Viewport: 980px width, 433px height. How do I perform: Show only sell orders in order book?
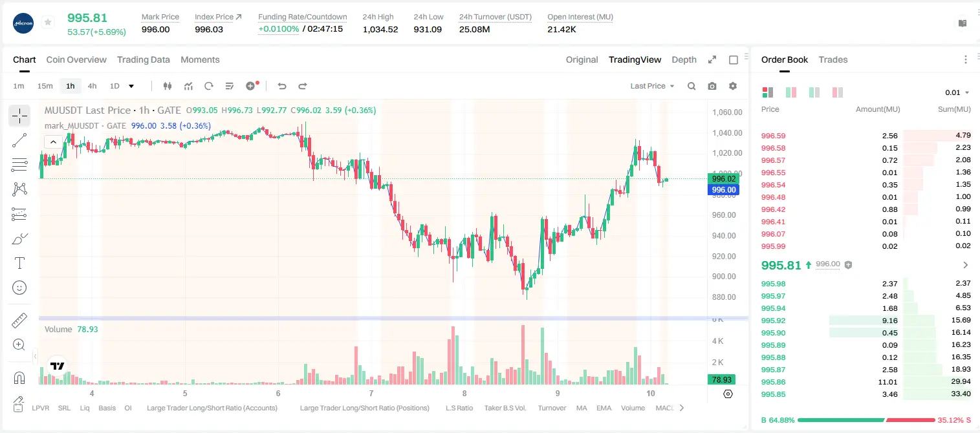pyautogui.click(x=837, y=92)
